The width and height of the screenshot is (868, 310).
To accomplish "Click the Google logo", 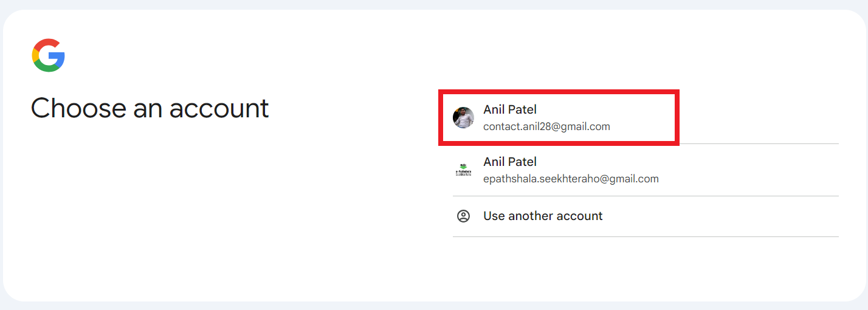I will 49,55.
